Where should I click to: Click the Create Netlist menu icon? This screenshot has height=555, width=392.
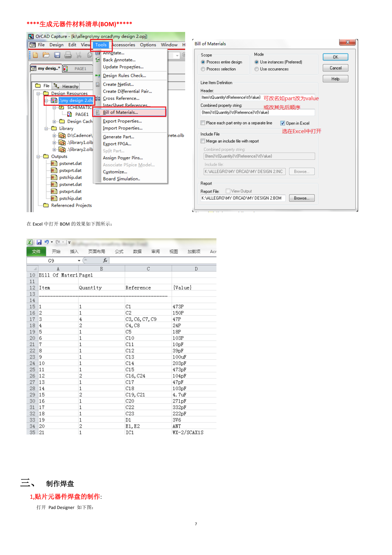click(98, 84)
